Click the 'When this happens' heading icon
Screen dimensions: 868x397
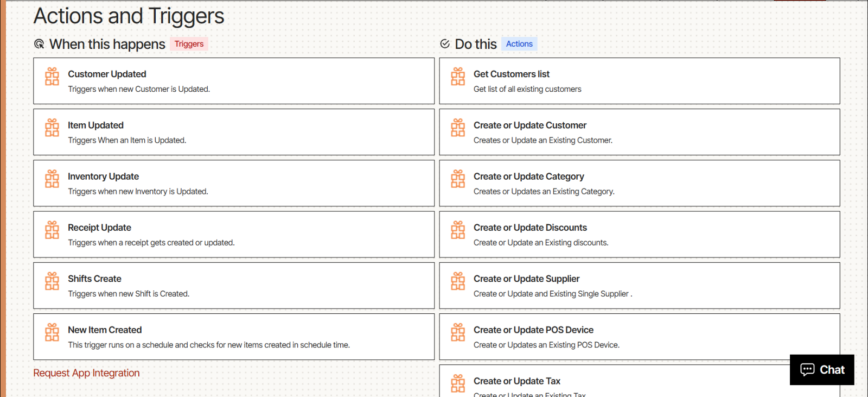click(39, 44)
